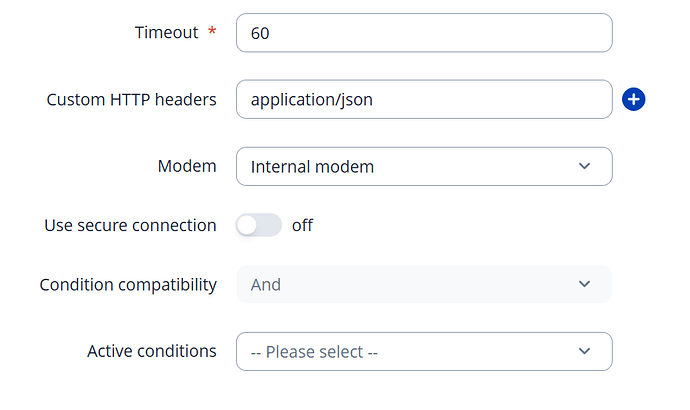Viewport: 690px width, 410px height.
Task: Click the Modem field label
Action: pyautogui.click(x=187, y=166)
